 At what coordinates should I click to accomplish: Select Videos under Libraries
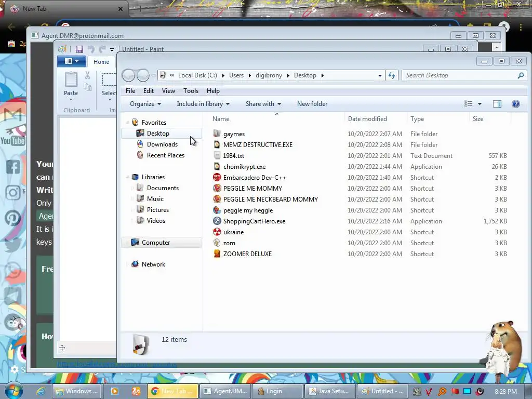click(156, 220)
